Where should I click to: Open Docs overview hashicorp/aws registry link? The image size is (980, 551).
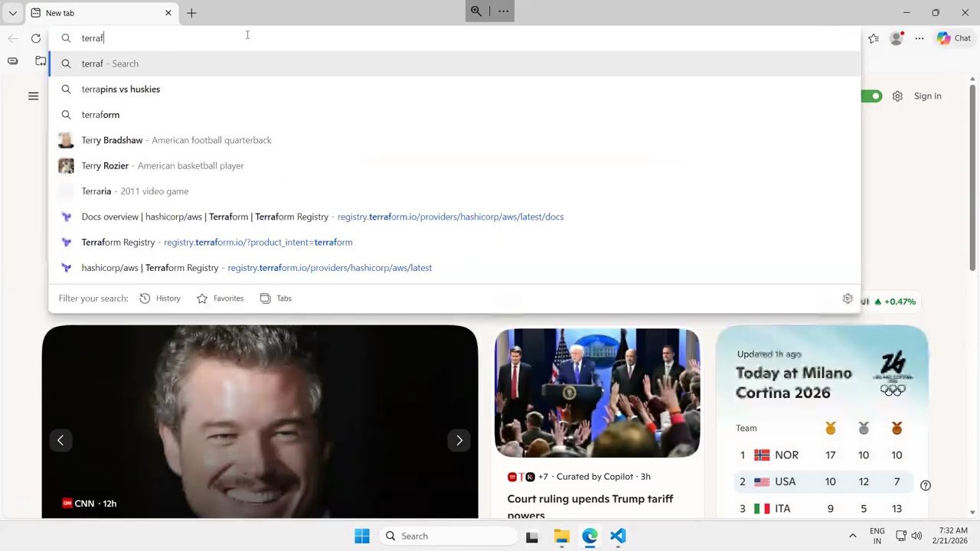pyautogui.click(x=455, y=217)
